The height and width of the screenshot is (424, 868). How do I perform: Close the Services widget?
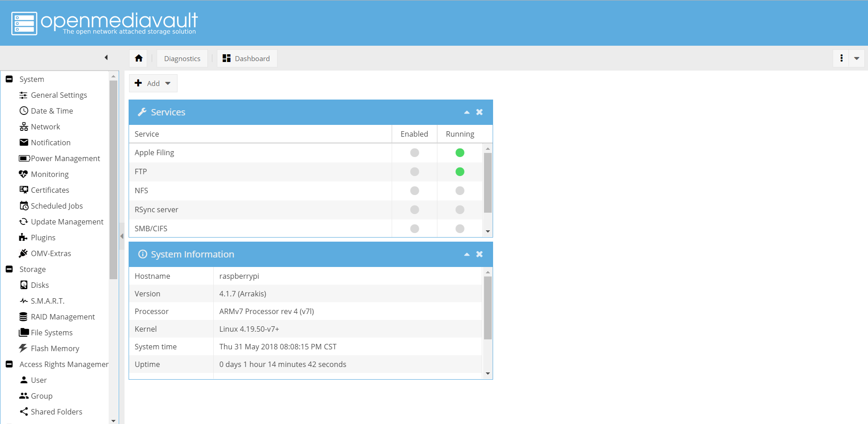(480, 112)
